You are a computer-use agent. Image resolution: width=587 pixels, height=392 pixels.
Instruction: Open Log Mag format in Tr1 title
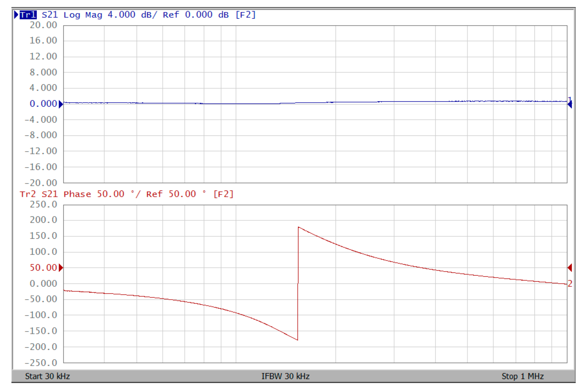[83, 15]
